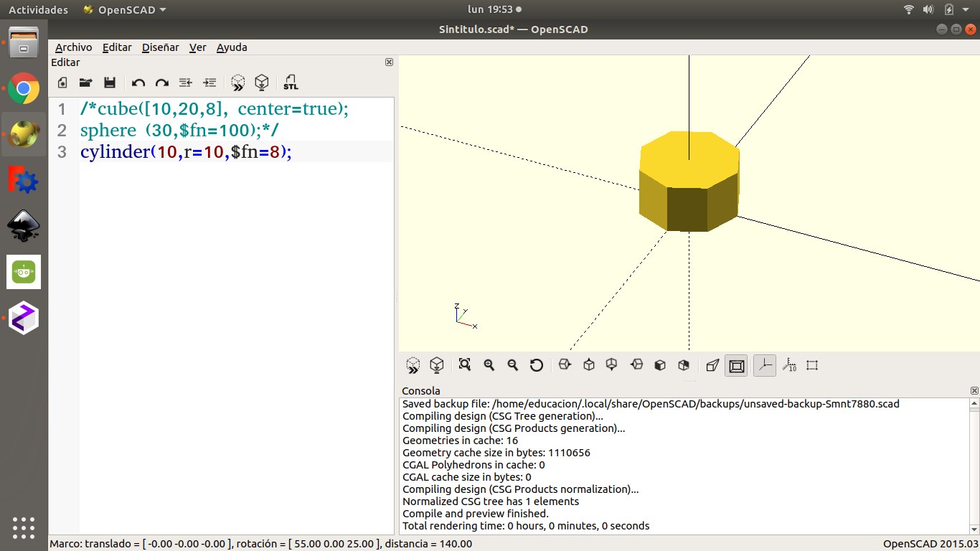
Task: Reset the 3D view
Action: coord(536,365)
